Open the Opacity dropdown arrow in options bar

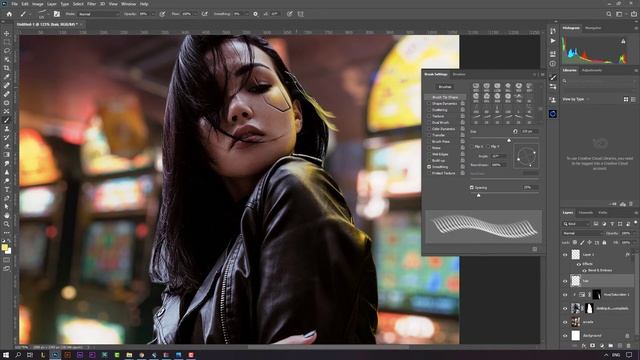click(x=153, y=14)
